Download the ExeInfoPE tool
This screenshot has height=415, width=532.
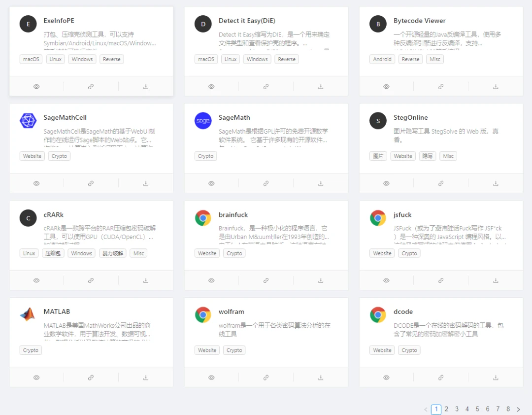coord(145,86)
